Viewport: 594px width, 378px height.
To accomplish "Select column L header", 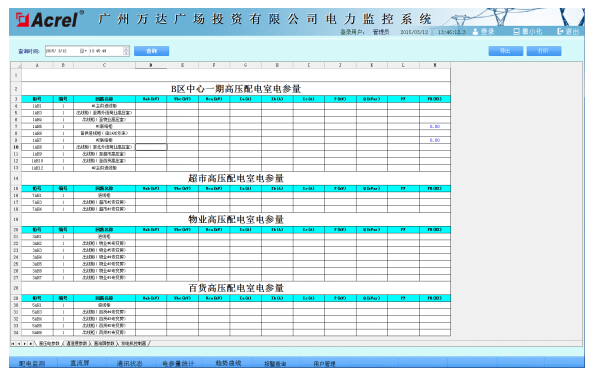I will [x=403, y=65].
